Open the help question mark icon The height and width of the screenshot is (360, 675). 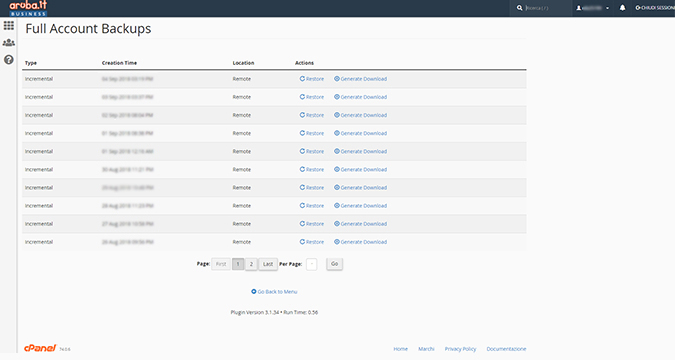click(9, 60)
